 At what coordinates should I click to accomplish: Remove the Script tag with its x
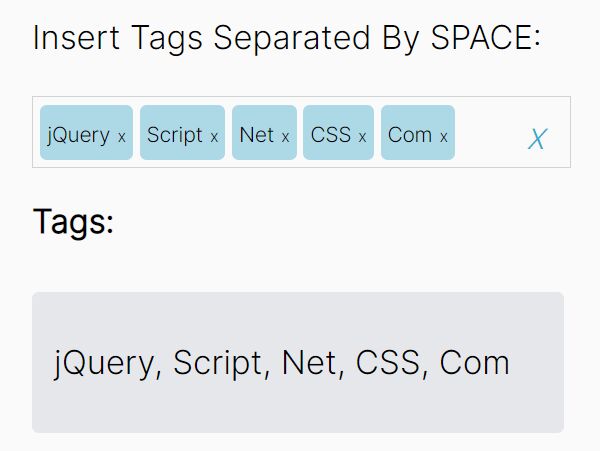pyautogui.click(x=214, y=137)
